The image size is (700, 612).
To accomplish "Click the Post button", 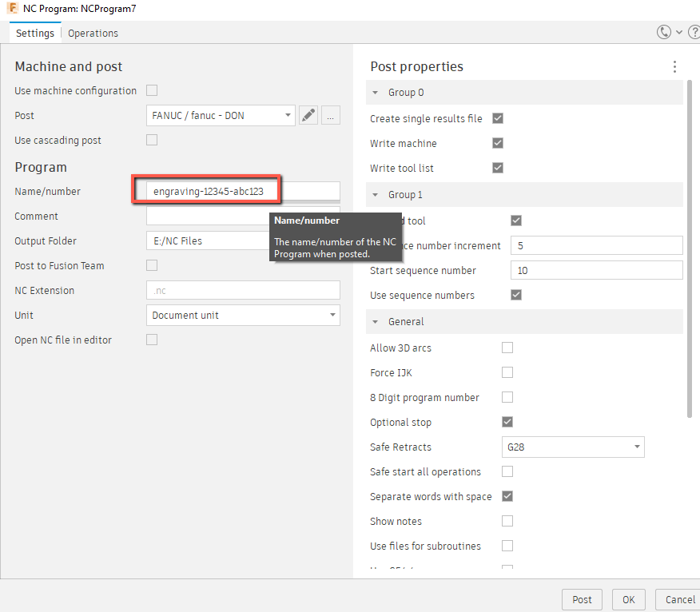I will [582, 599].
